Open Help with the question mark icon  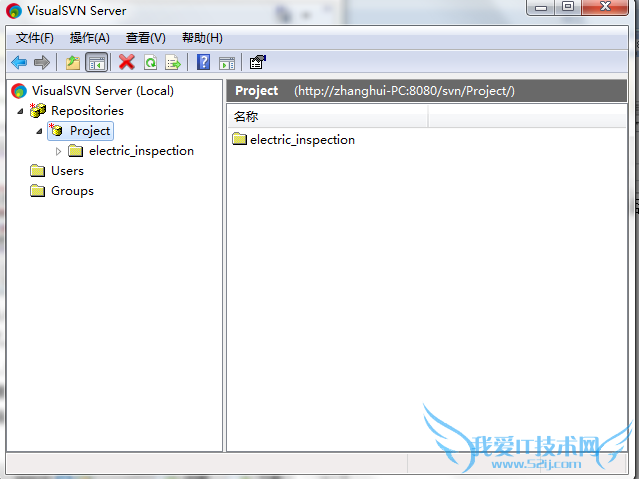(203, 62)
